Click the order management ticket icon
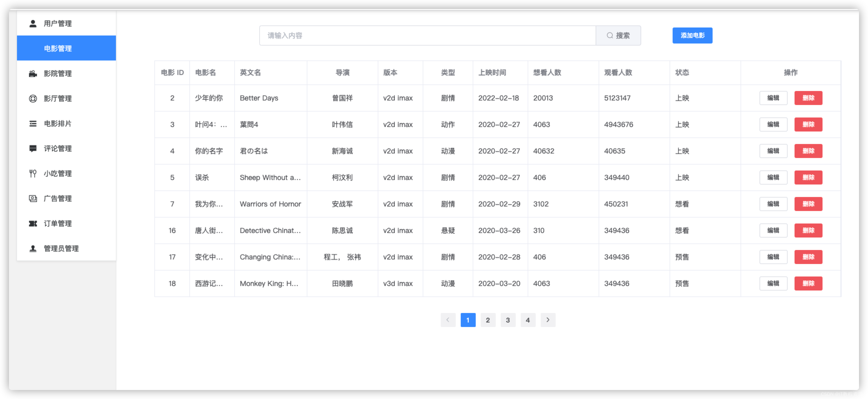Image resolution: width=868 pixels, height=399 pixels. point(33,223)
